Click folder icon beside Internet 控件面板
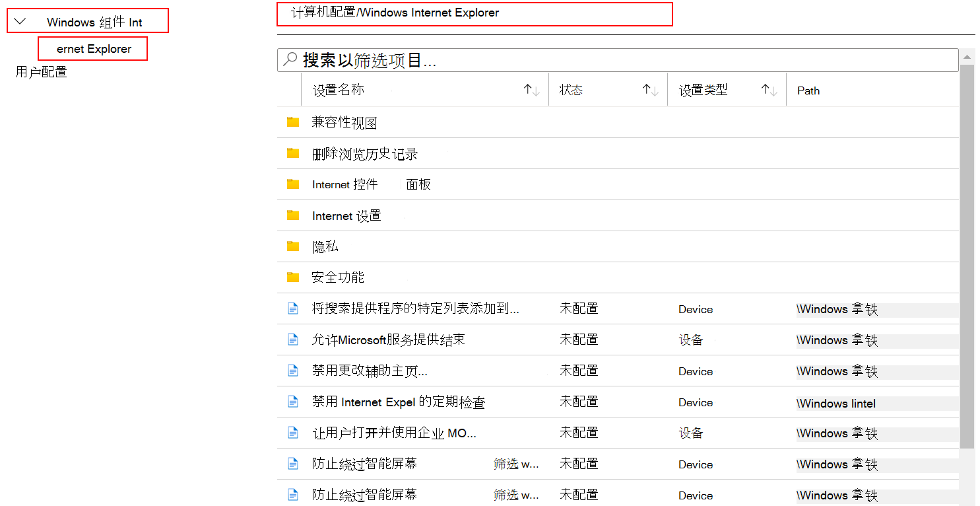Screen dimensions: 980x506 click(293, 184)
